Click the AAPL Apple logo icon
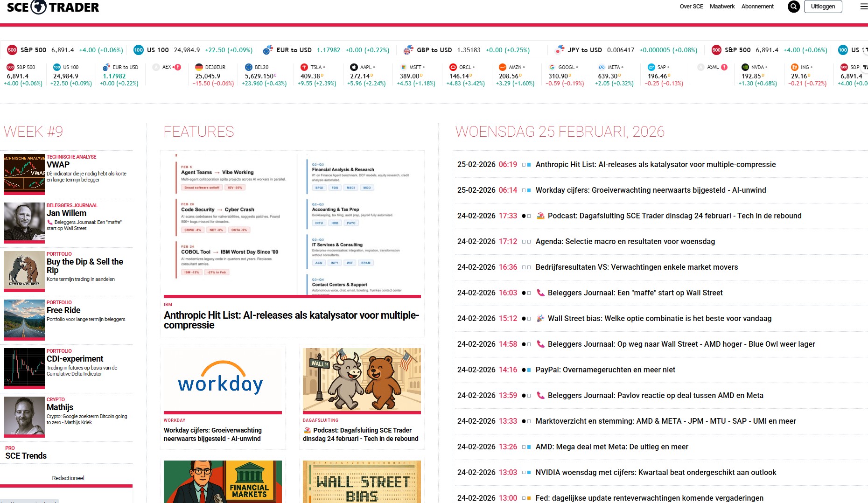Viewport: 868px width, 503px height. click(354, 67)
